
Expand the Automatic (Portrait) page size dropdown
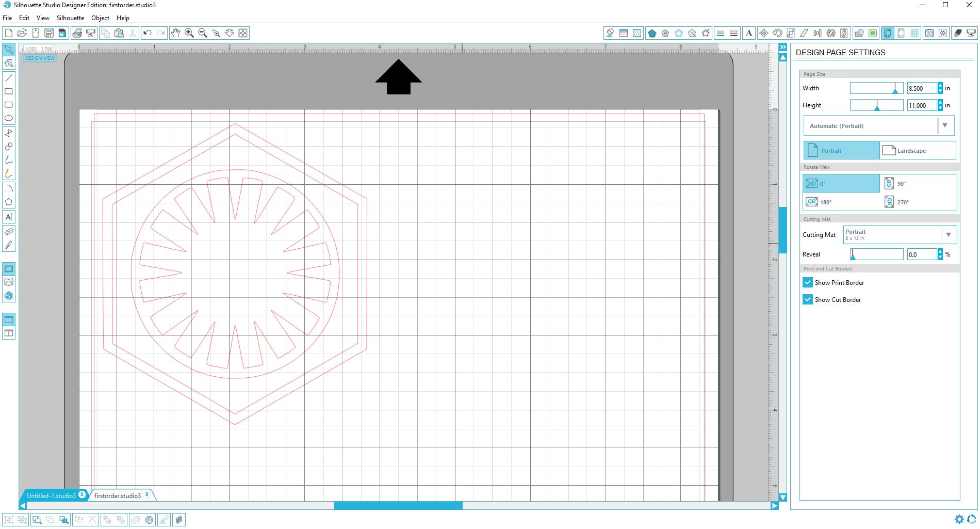(944, 125)
